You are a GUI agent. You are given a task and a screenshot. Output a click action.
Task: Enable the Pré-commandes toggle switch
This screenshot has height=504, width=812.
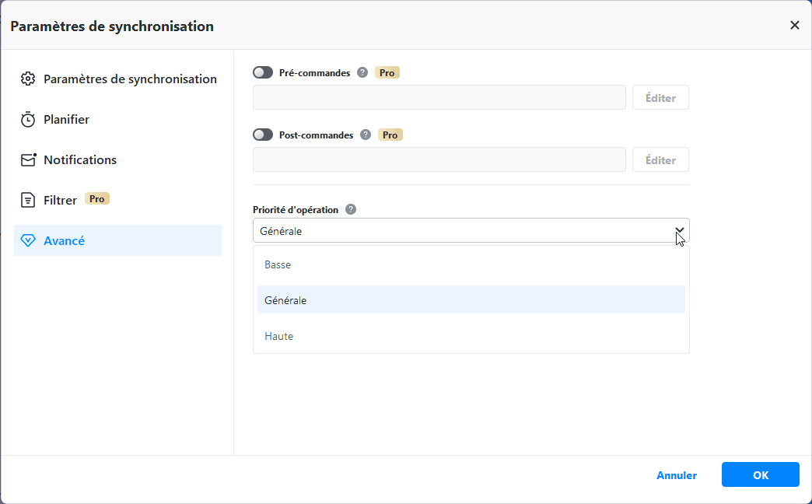(263, 73)
